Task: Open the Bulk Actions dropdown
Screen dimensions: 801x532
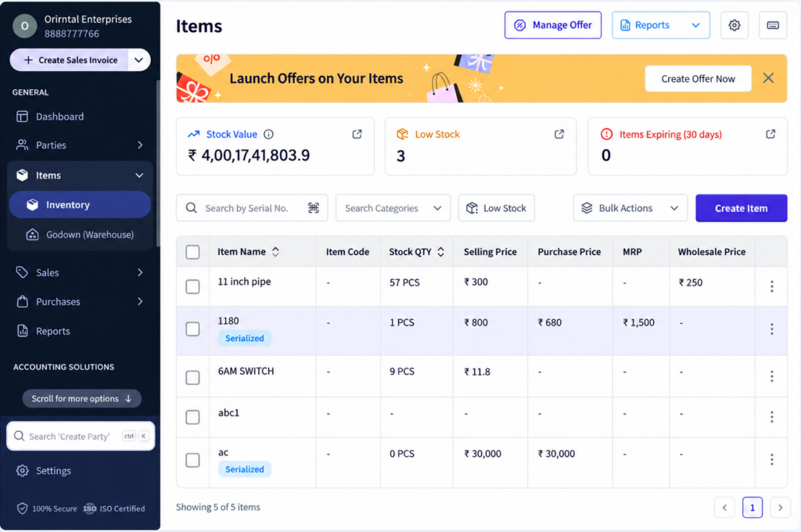Action: click(630, 208)
